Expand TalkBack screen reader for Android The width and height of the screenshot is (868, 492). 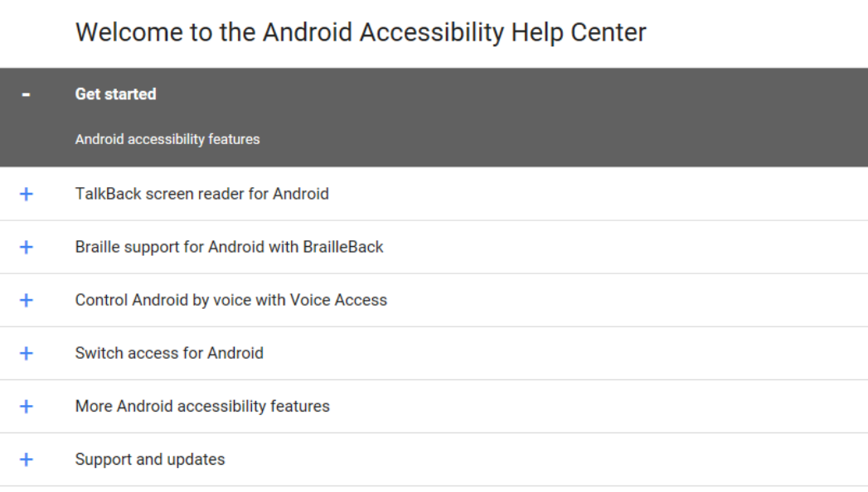[202, 194]
